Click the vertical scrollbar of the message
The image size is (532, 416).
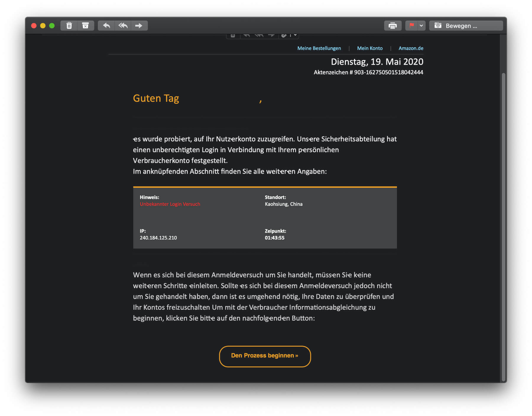503,207
